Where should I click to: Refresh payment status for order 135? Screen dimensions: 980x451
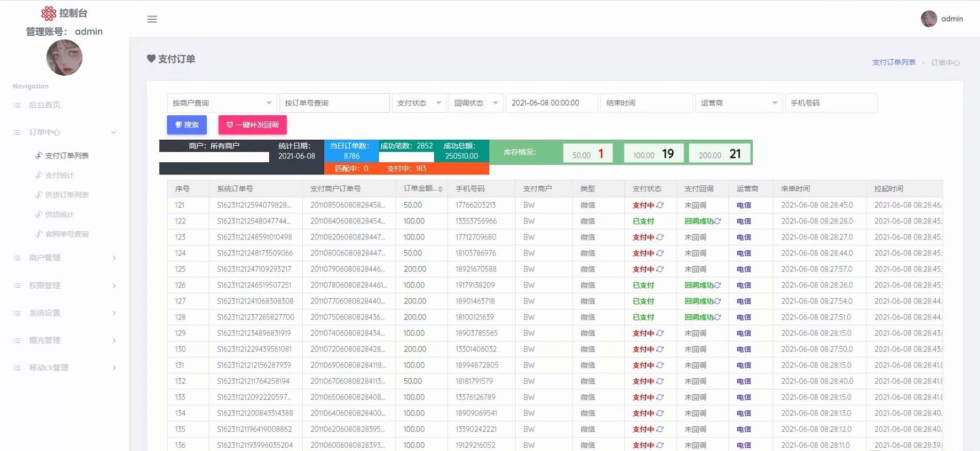[x=660, y=429]
